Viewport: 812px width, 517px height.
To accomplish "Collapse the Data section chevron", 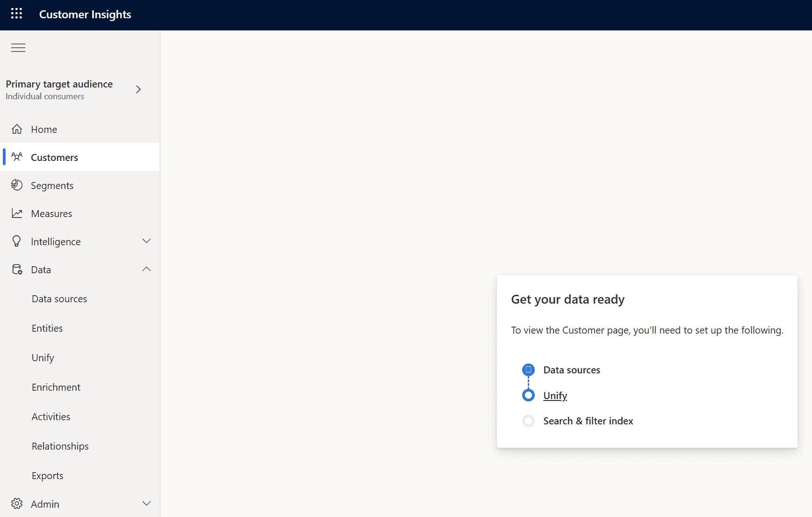I will click(x=146, y=269).
